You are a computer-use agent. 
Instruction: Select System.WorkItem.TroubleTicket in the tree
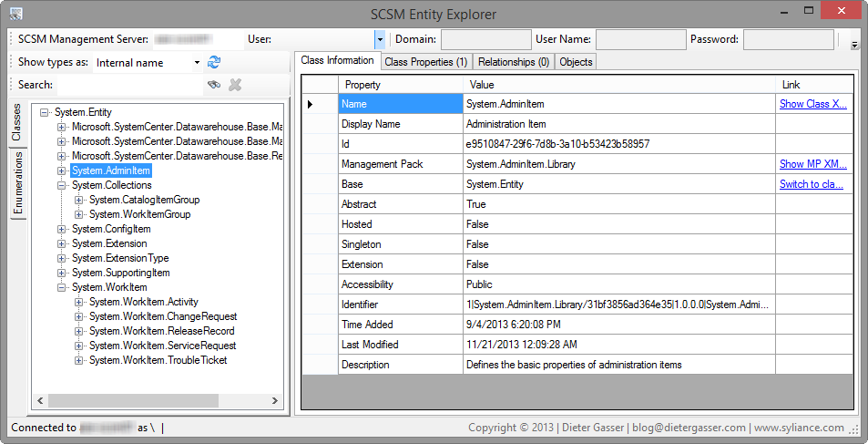click(158, 360)
